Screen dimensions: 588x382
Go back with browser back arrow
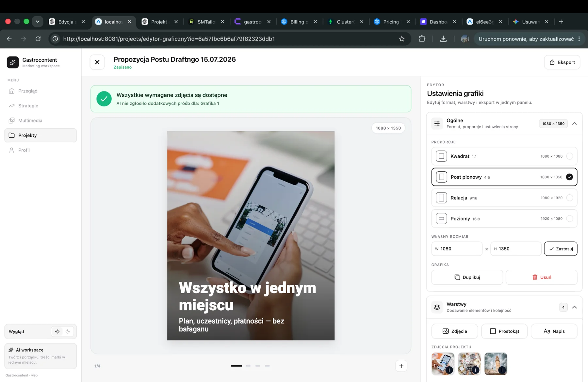pos(9,39)
